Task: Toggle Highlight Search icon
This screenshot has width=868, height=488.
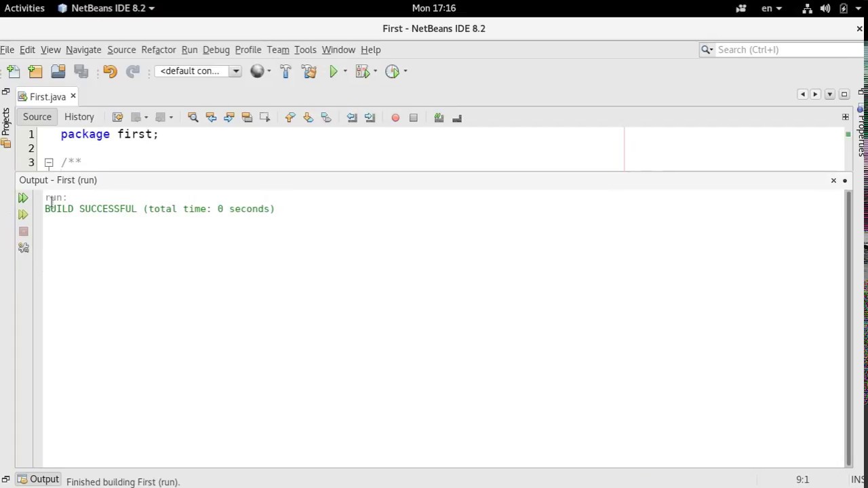Action: (x=247, y=117)
